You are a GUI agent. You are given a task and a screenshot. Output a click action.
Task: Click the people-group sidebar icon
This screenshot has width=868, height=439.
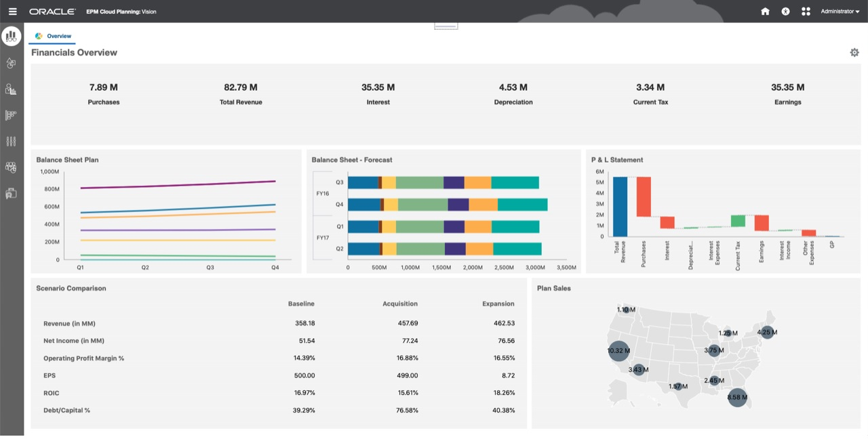tap(10, 167)
